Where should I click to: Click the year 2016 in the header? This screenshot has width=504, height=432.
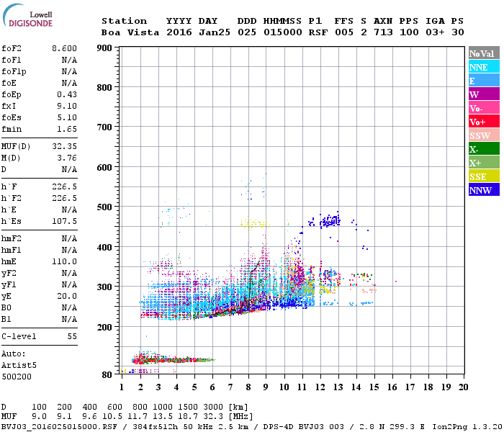click(x=179, y=32)
